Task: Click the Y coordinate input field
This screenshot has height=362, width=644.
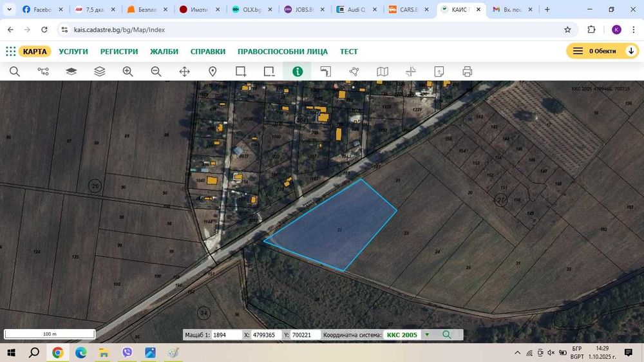Action: click(305, 335)
